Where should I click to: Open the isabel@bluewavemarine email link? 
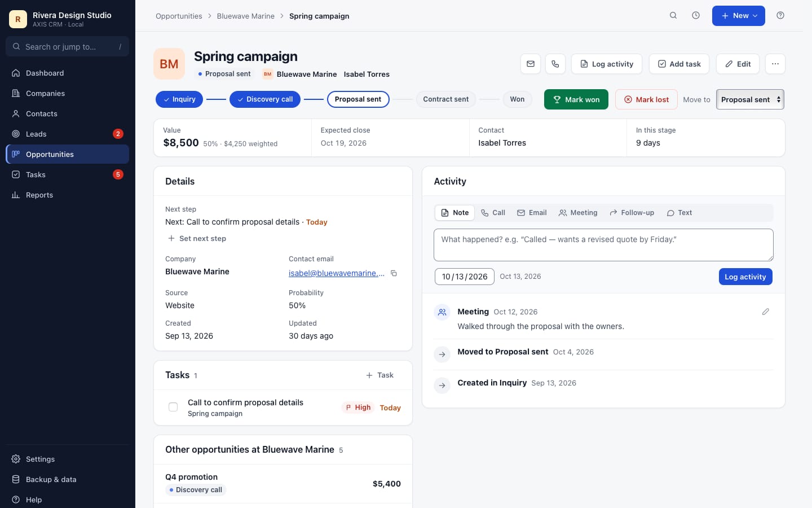tap(337, 273)
